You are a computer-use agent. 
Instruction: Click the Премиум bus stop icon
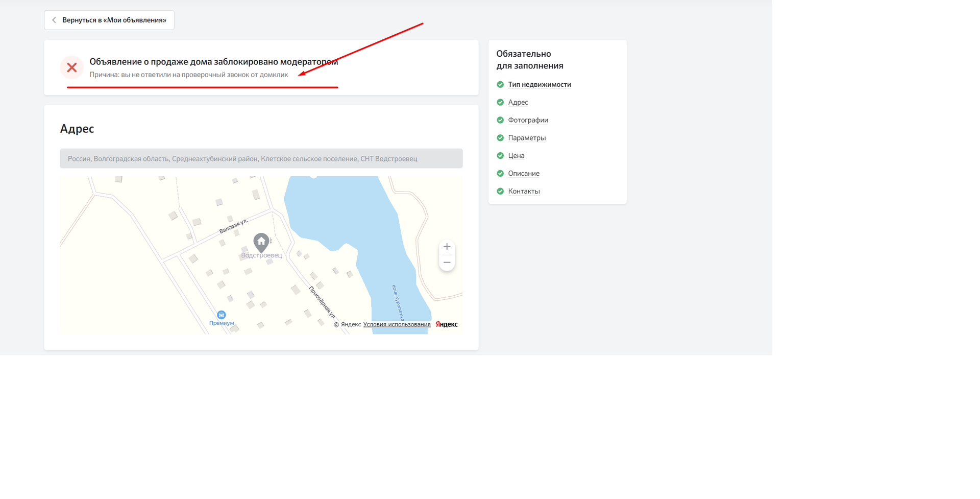221,315
